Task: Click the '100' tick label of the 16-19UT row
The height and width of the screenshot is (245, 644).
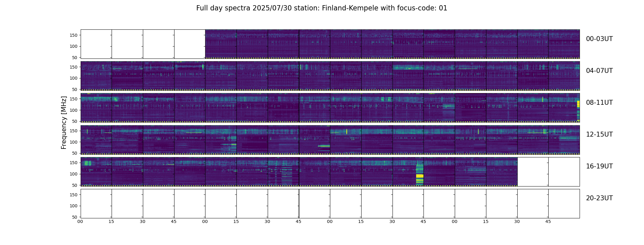Action: point(74,174)
